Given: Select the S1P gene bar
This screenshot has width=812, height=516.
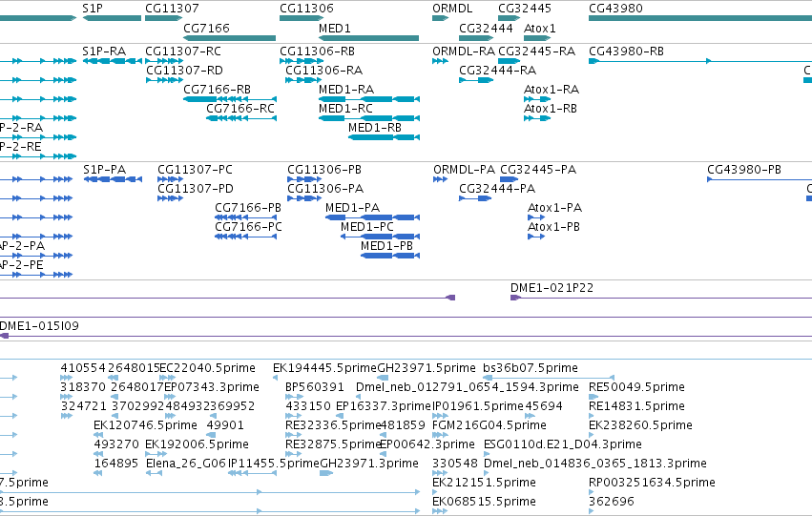Looking at the screenshot, I should pyautogui.click(x=112, y=18).
